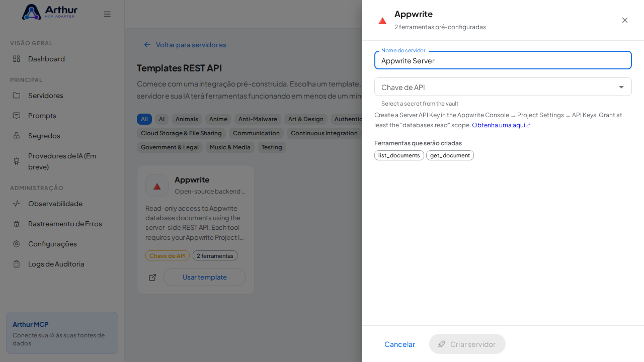Filter templates by Art & Design
The height and width of the screenshot is (362, 644).
[306, 119]
